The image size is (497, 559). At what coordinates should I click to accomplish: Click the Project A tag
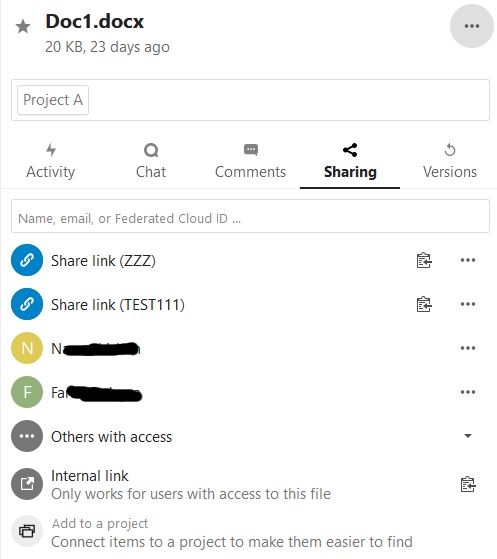coord(53,100)
